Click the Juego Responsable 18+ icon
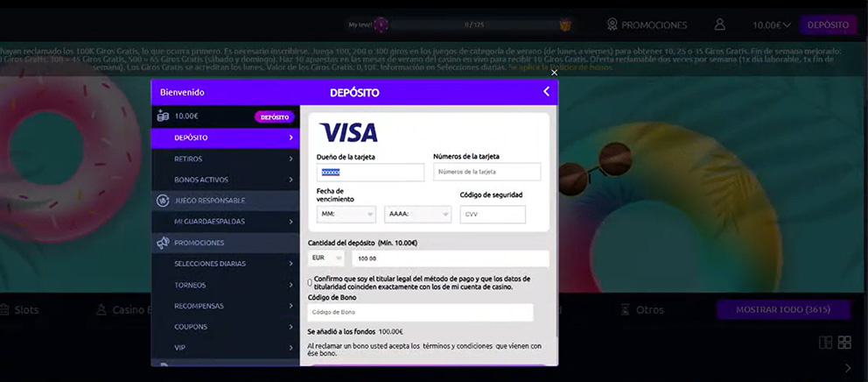 click(x=163, y=201)
